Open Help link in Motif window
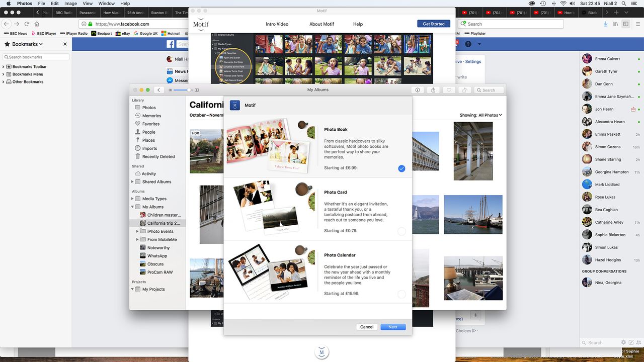The width and height of the screenshot is (644, 362). click(x=358, y=24)
